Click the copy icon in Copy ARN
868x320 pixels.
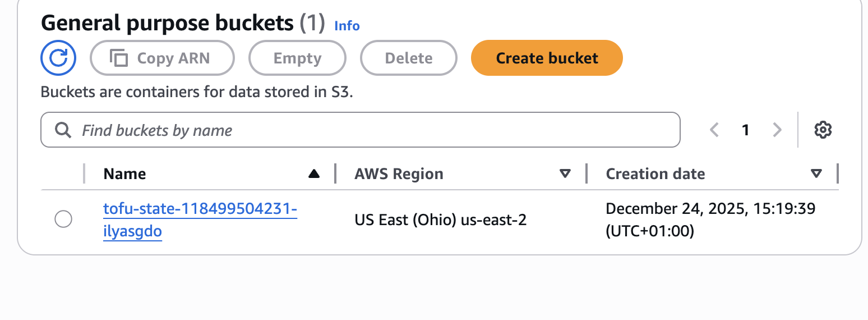click(x=118, y=58)
